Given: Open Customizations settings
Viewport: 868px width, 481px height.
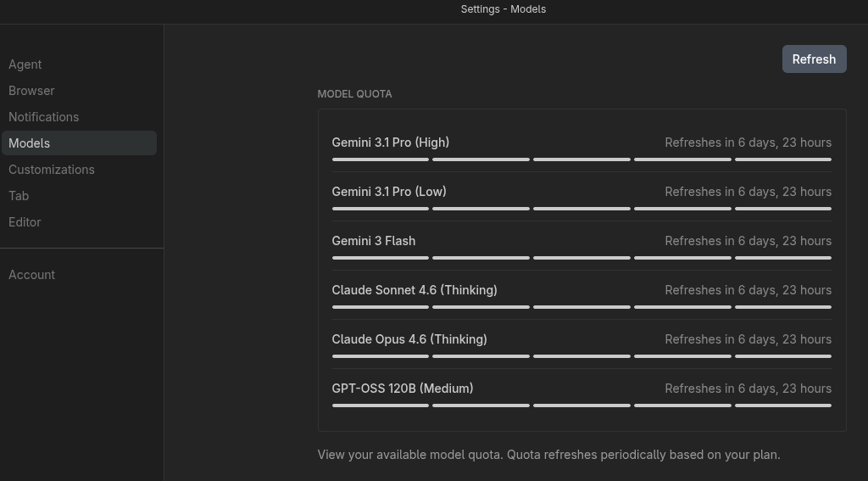Looking at the screenshot, I should (x=51, y=170).
